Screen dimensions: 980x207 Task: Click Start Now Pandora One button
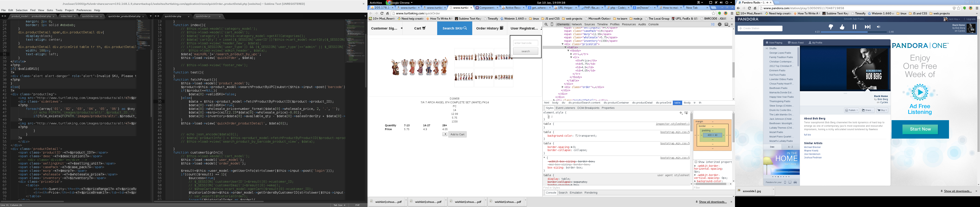(x=920, y=129)
